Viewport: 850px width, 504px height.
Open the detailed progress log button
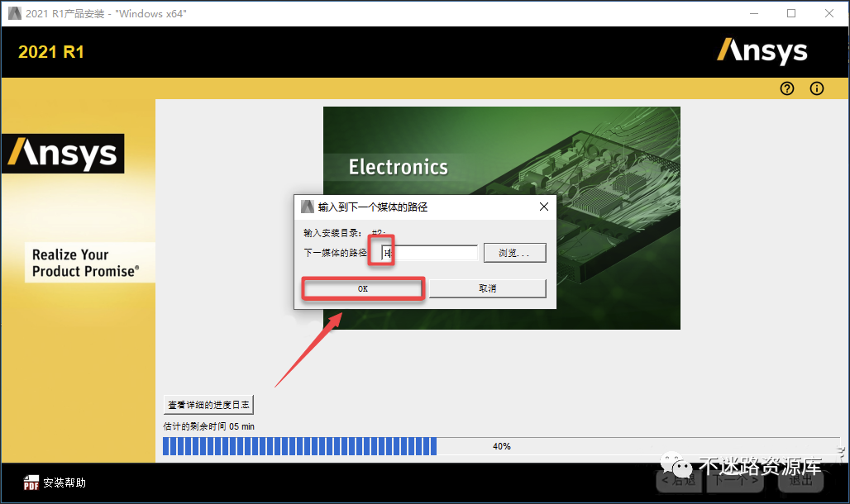click(x=208, y=405)
